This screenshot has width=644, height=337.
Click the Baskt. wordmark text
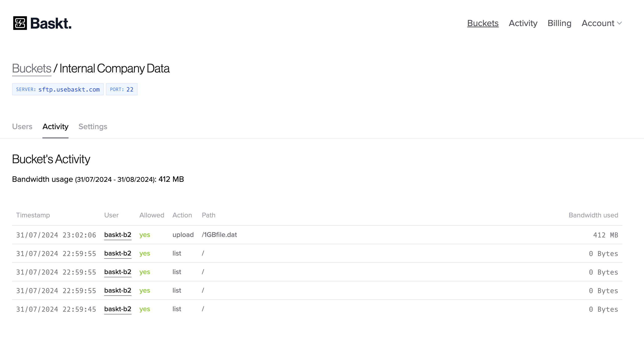(x=51, y=23)
